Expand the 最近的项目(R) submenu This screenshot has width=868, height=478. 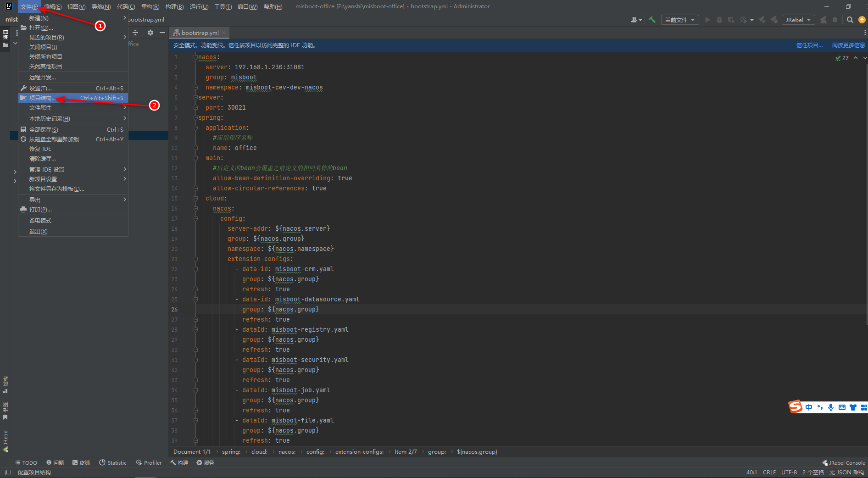click(73, 37)
